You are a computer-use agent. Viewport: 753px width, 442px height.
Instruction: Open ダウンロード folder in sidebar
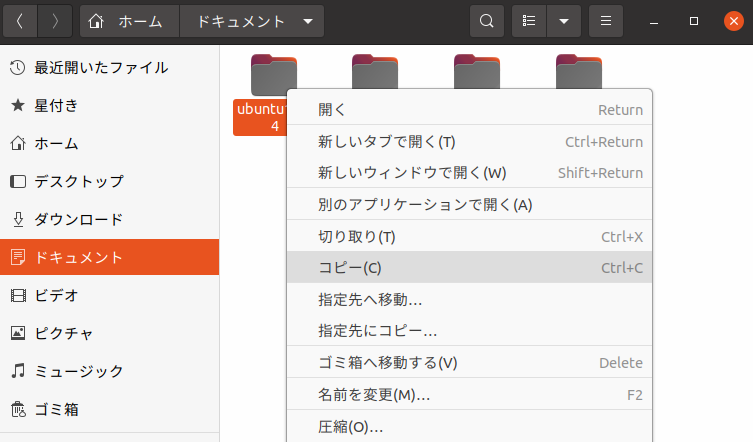coord(78,220)
